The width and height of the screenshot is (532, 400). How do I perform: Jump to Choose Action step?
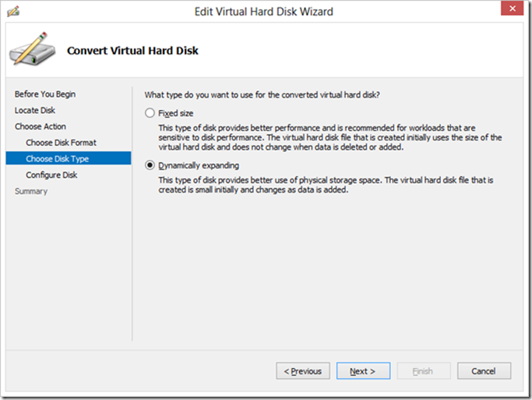click(41, 126)
